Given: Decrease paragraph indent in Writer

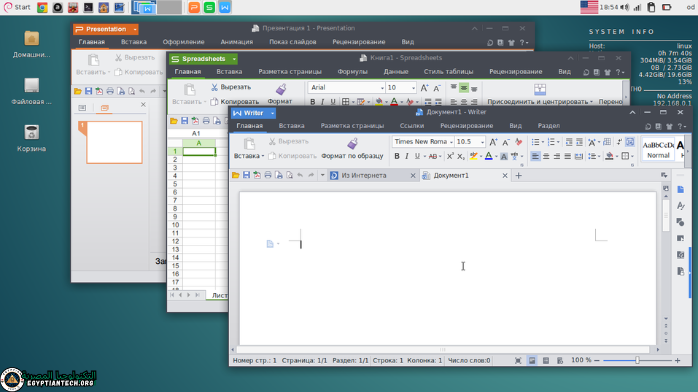Looking at the screenshot, I should click(569, 142).
